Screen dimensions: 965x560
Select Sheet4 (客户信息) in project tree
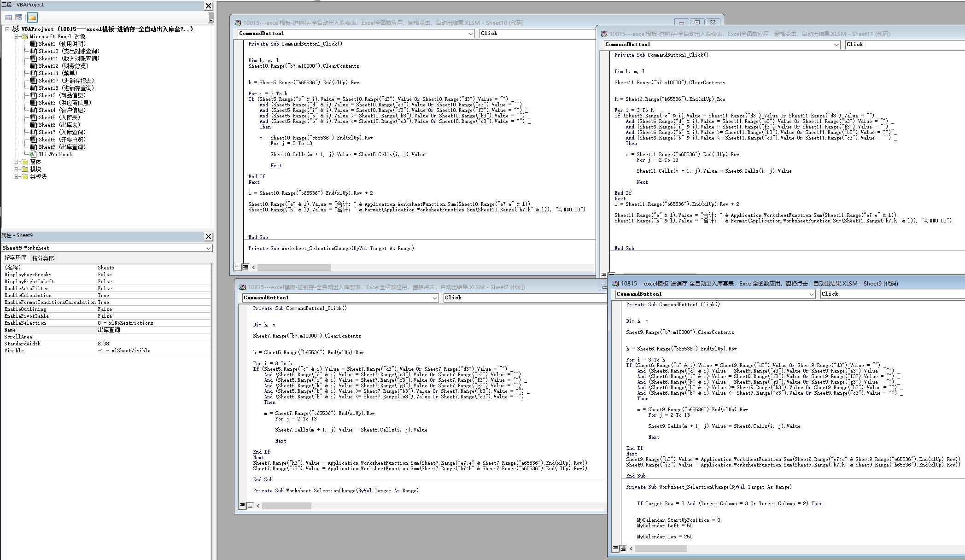(x=62, y=110)
